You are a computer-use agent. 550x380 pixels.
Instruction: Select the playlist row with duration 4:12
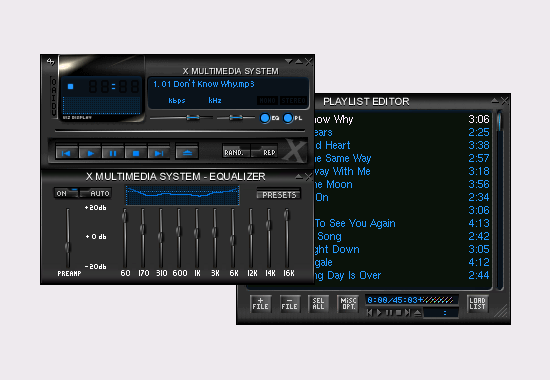pos(401,262)
